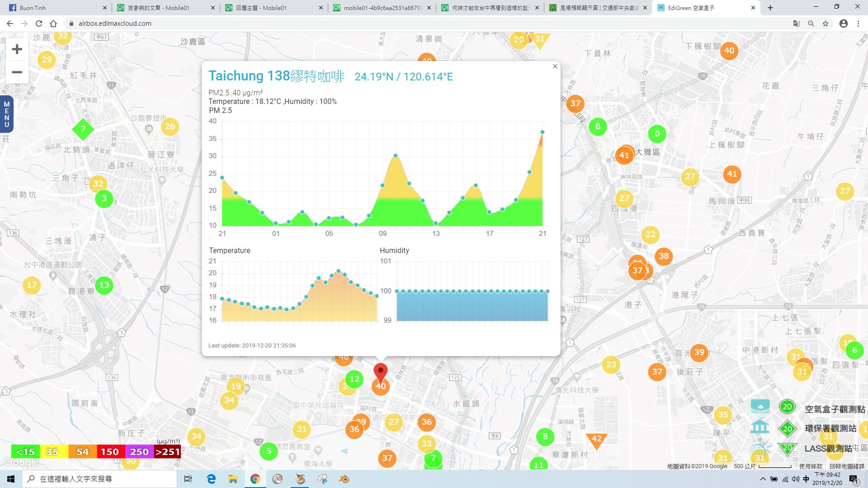Viewport: 868px width, 488px height.
Task: Open the page zoom magnifier icon
Action: click(x=811, y=23)
